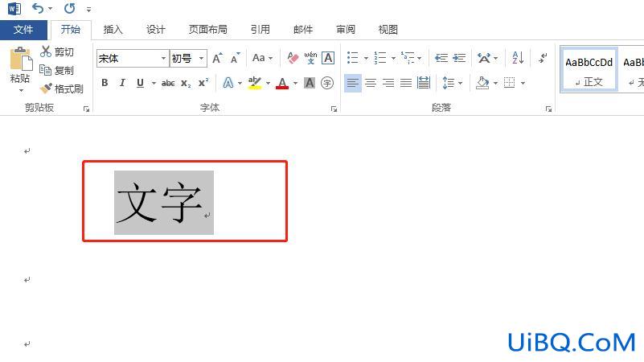This screenshot has height=362, width=644.
Task: Apply the red font color
Action: pos(282,83)
